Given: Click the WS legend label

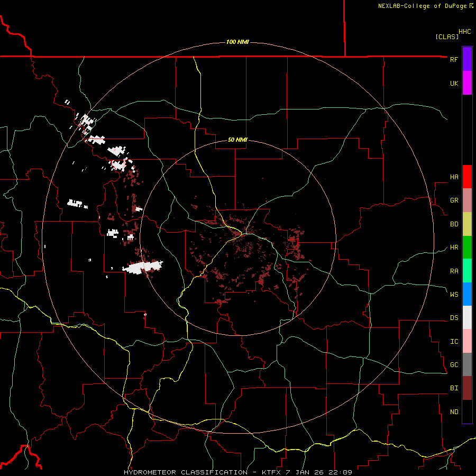Looking at the screenshot, I should coord(454,295).
